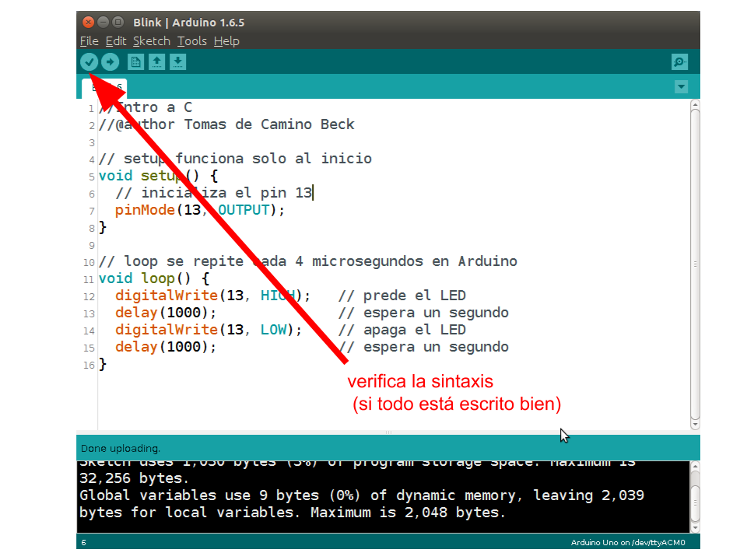
Task: Click the console scrollbar down arrow
Action: pyautogui.click(x=695, y=527)
